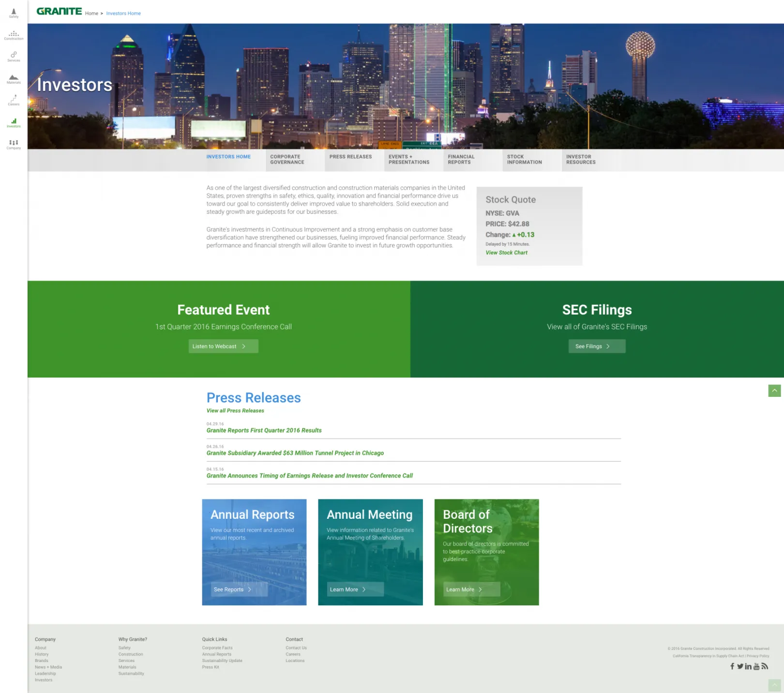Select the Services sidebar icon
This screenshot has height=693, width=784.
tap(14, 57)
